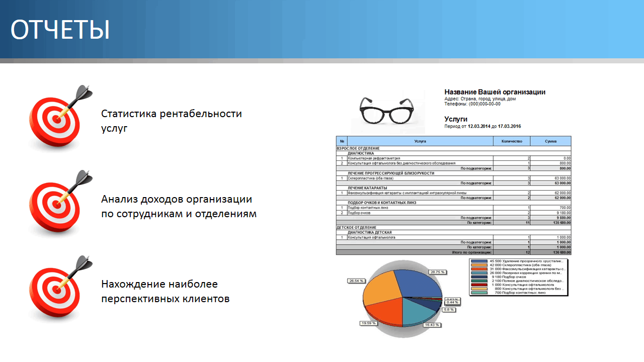The width and height of the screenshot is (644, 362).
Task: Click the Подбор контактных линз table row
Action: 454,208
